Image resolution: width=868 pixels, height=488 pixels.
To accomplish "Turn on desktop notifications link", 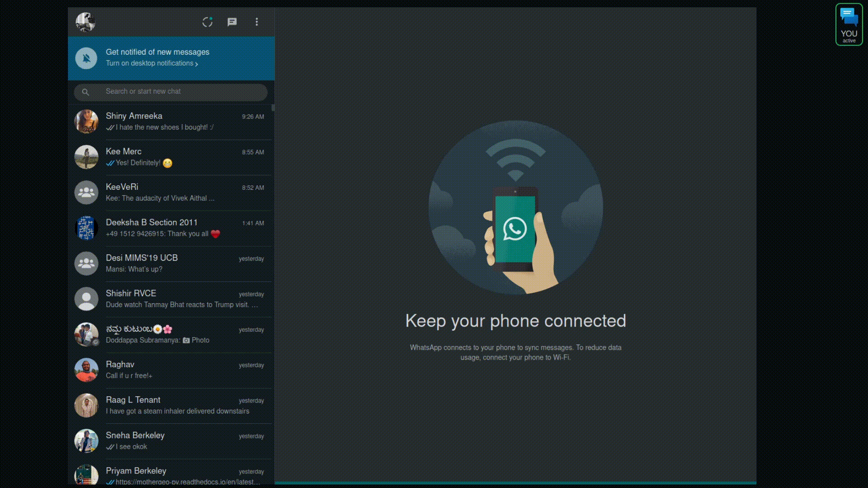I will (x=149, y=64).
